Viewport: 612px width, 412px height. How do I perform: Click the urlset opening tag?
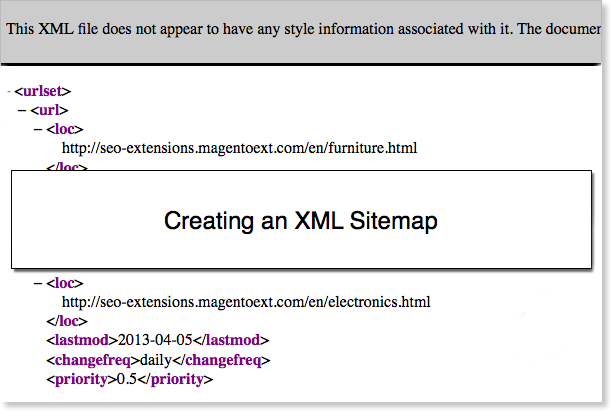coord(43,91)
